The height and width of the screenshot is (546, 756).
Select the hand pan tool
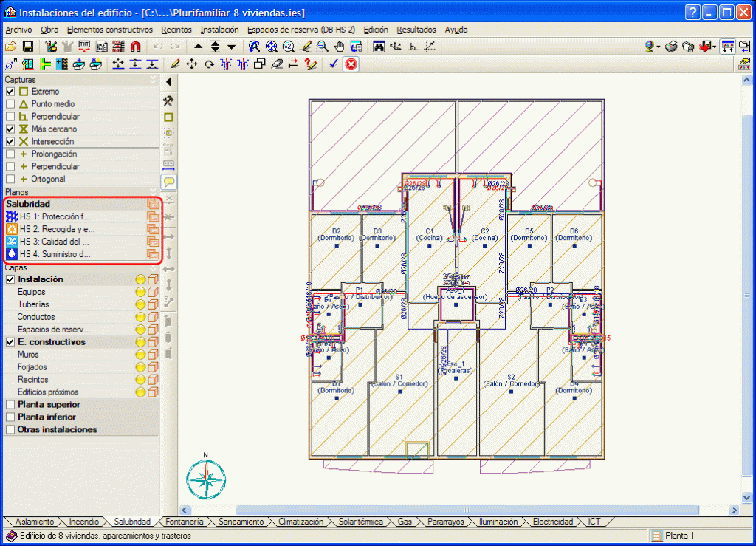click(339, 47)
